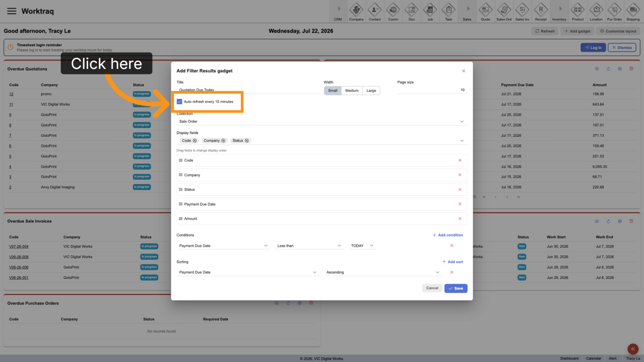
Task: Dismiss the timesheet login reminder
Action: pos(622,48)
